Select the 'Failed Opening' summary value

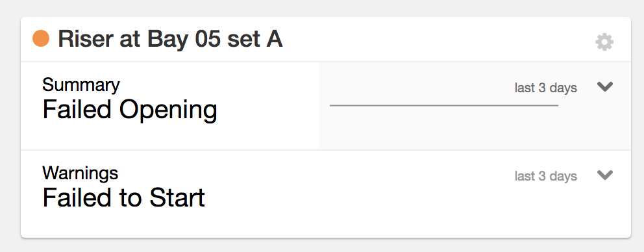130,110
